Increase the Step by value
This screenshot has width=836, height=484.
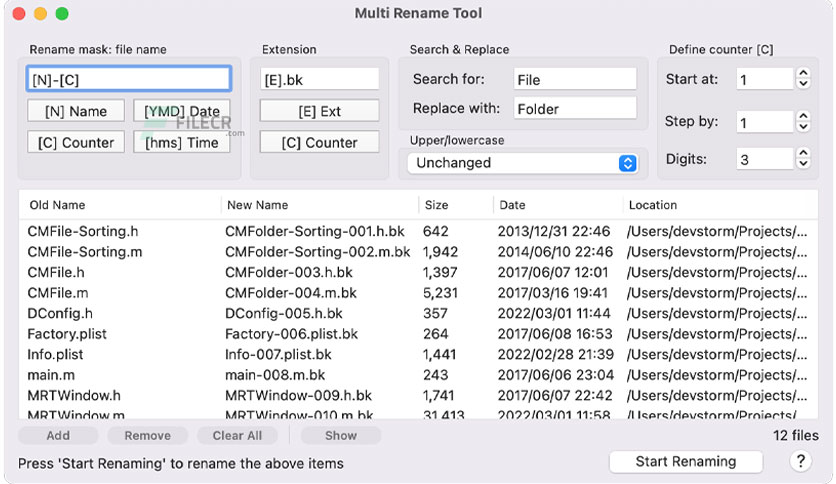(803, 116)
